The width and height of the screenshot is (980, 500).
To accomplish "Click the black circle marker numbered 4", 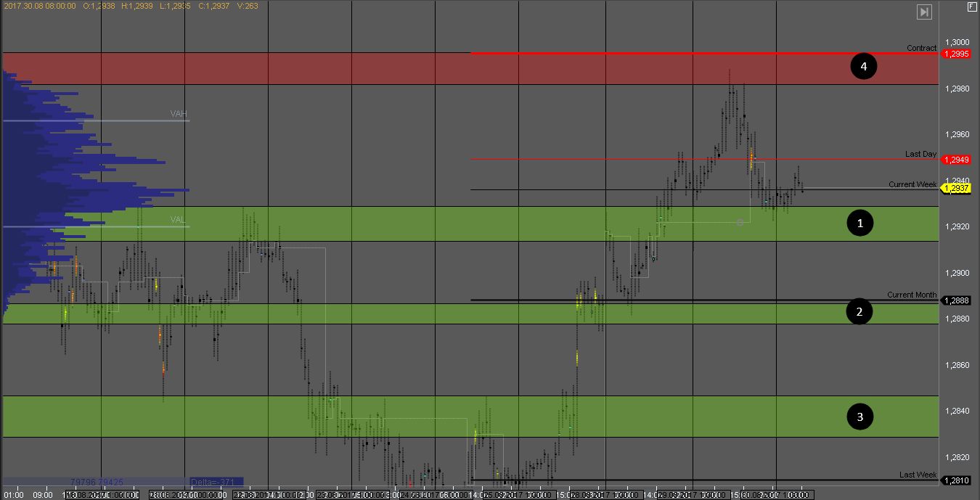I will [863, 67].
